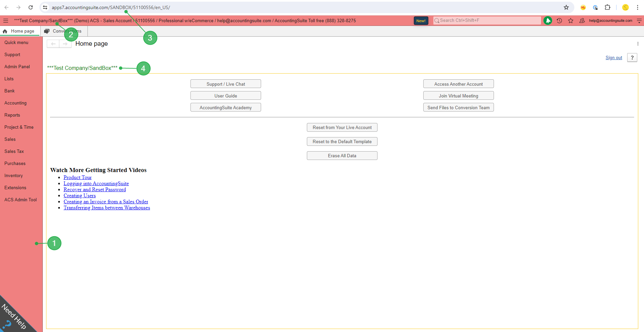Open Reports section in sidebar
644x332 pixels.
point(12,115)
